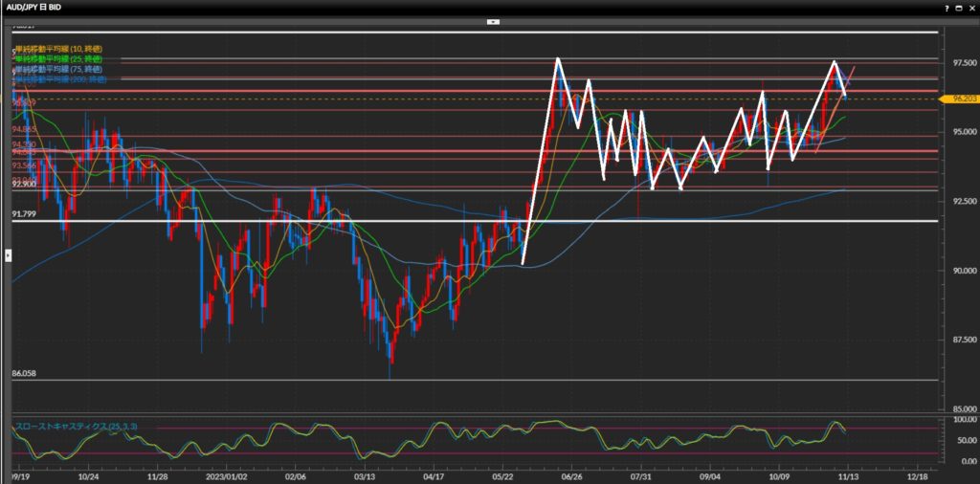Select the 92.900 support line label
980x484 pixels.
pos(24,183)
